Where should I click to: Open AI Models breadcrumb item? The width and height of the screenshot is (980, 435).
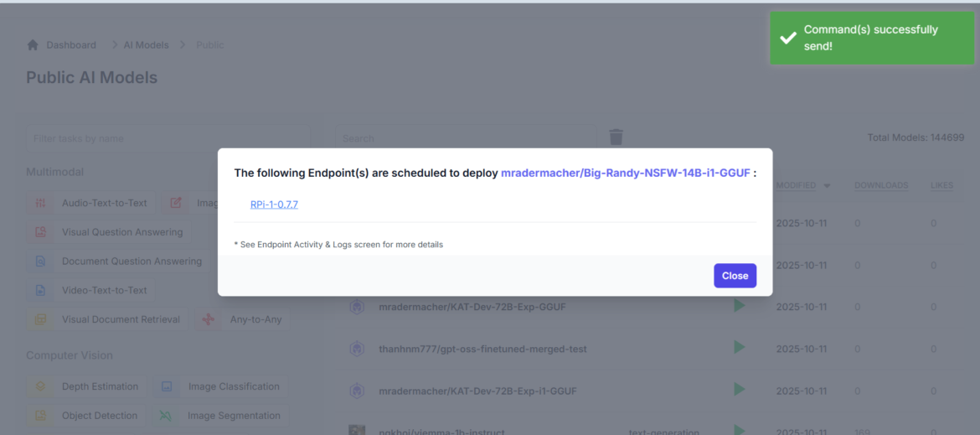(x=146, y=44)
